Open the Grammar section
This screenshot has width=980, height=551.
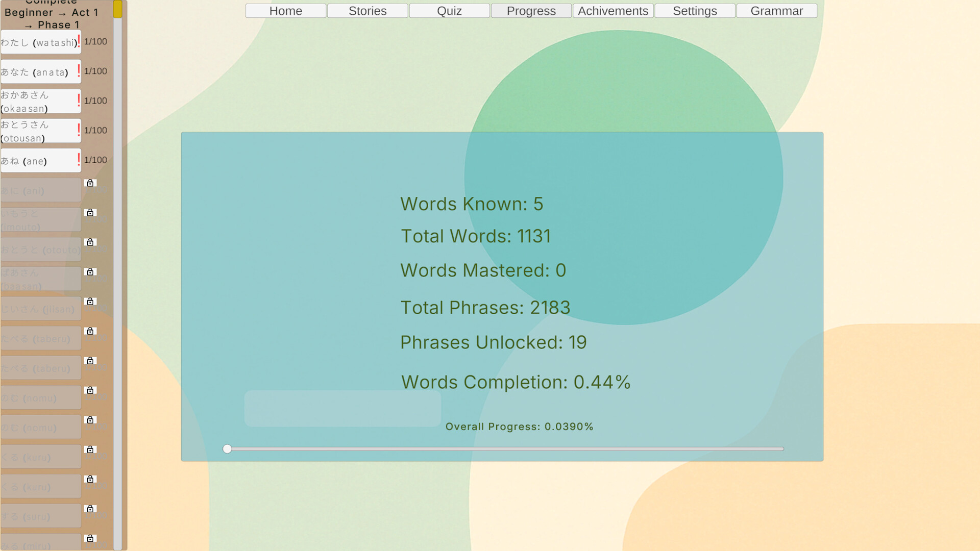[x=776, y=11]
